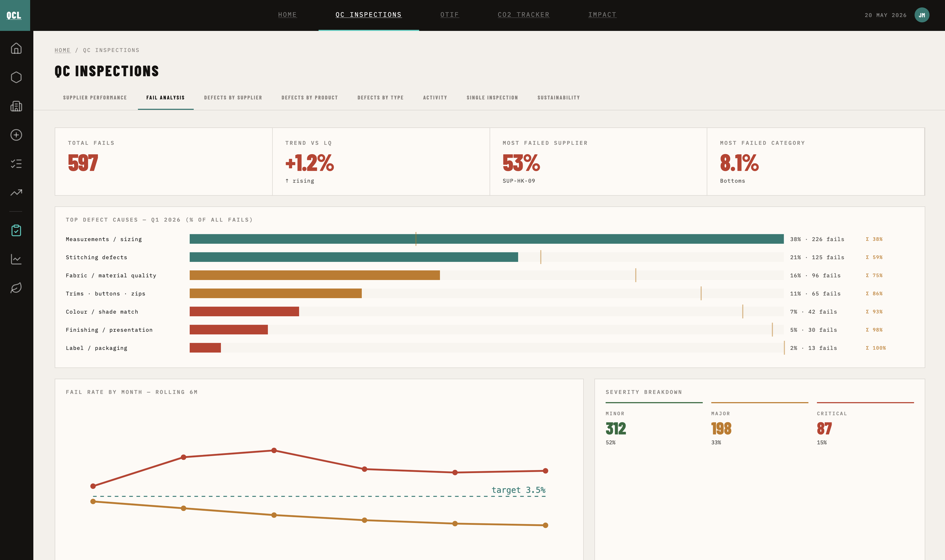Open the trending arrow icon in sidebar
The width and height of the screenshot is (945, 560).
(x=16, y=192)
